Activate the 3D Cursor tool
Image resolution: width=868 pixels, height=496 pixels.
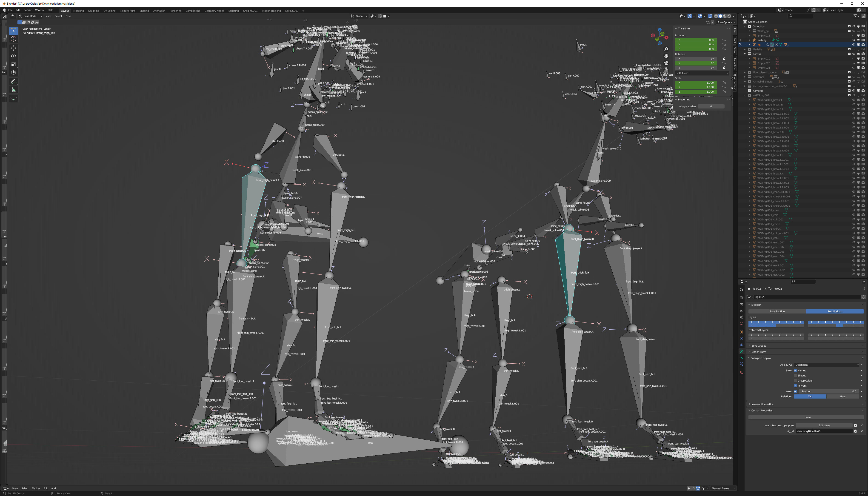point(14,39)
